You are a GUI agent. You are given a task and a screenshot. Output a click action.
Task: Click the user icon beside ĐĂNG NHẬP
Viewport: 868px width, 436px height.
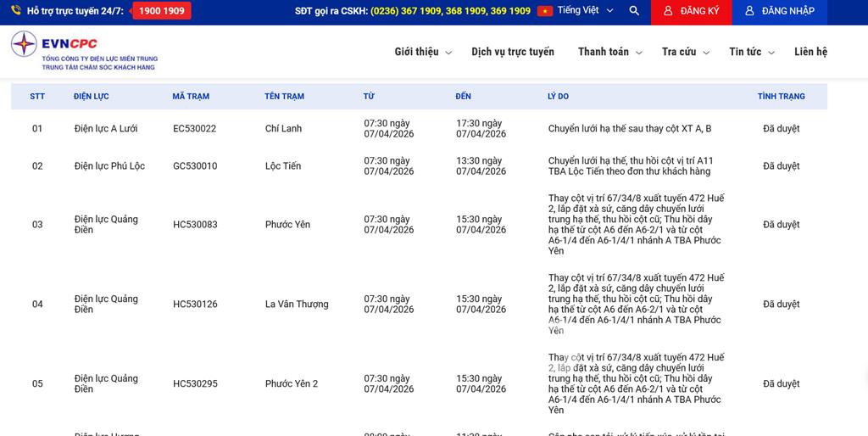point(749,11)
